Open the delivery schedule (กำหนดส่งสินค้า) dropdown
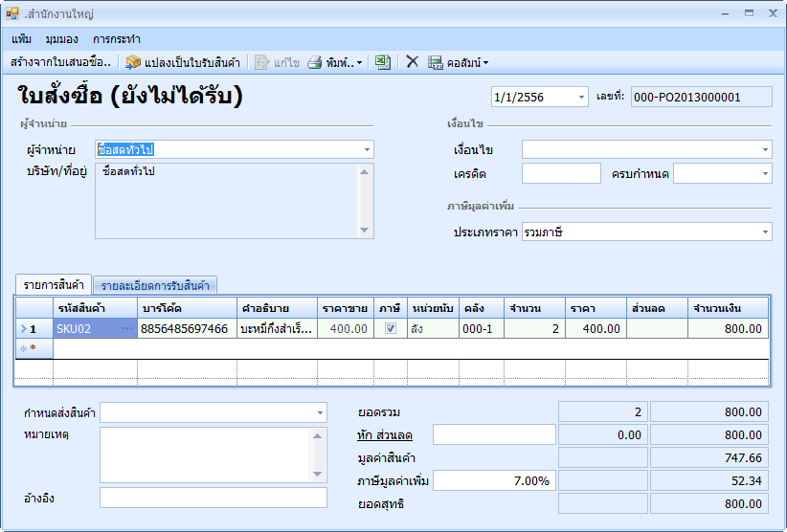 (320, 412)
